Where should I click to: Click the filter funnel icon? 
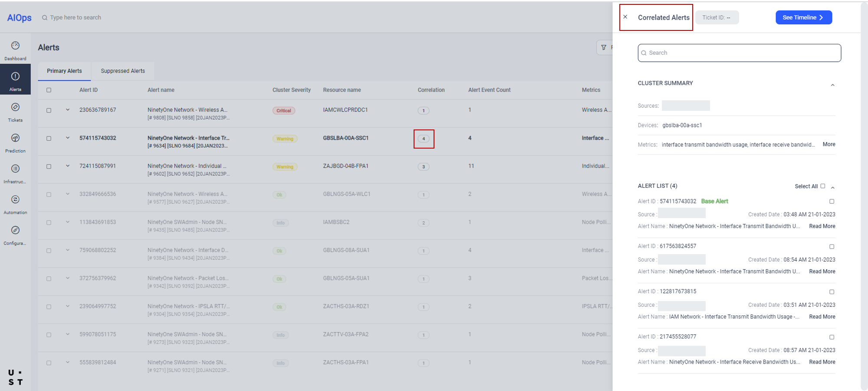(x=604, y=47)
